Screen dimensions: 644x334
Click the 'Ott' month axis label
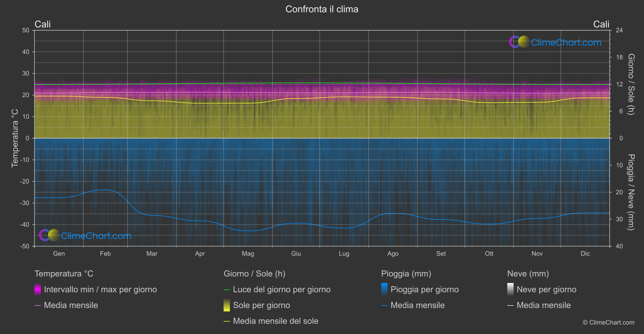coord(489,253)
